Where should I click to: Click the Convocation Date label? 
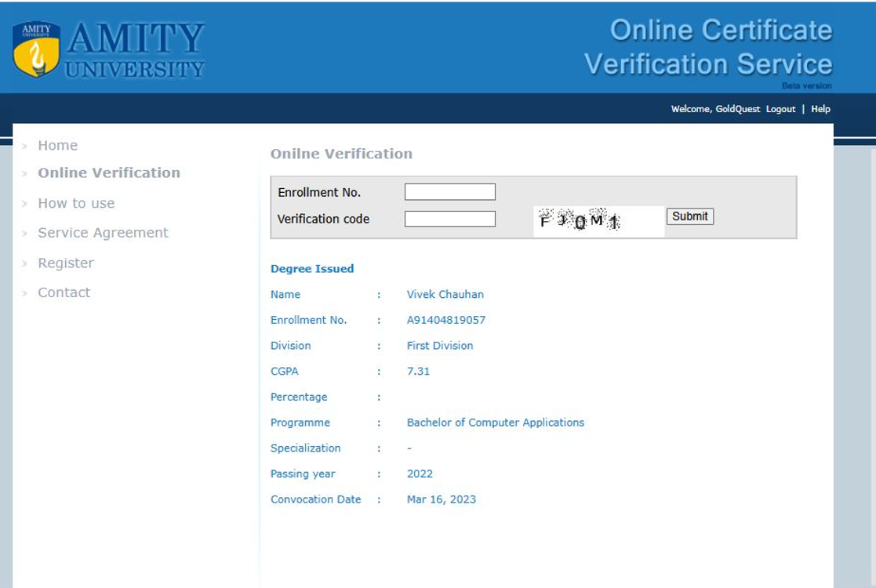[x=315, y=499]
